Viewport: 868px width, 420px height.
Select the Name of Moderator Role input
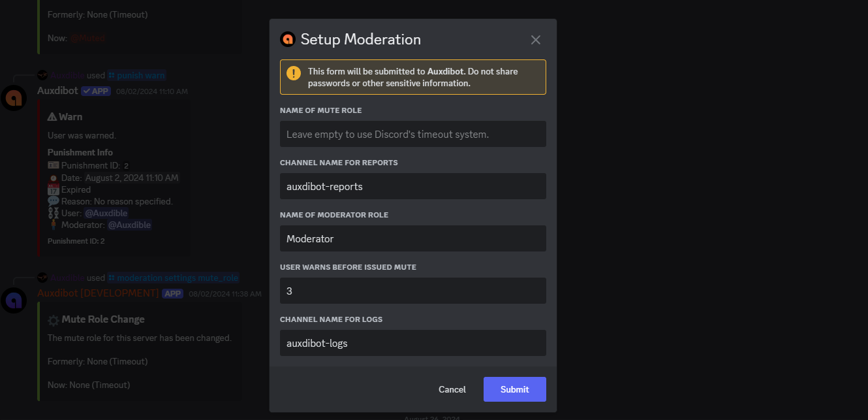pyautogui.click(x=412, y=238)
